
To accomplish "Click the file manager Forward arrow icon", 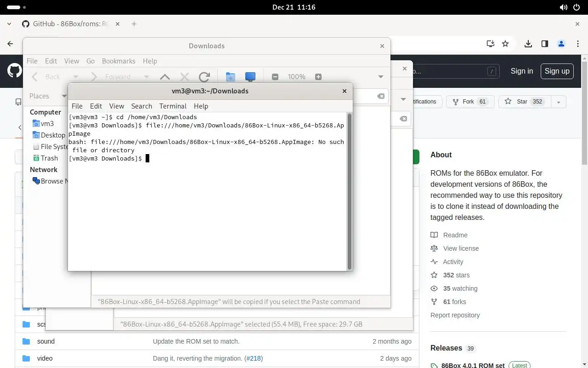I will coord(94,77).
